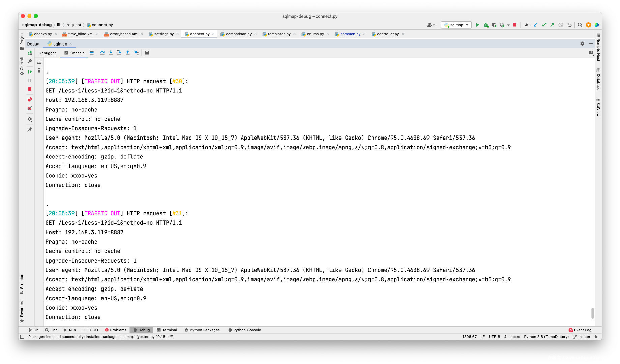Viewport: 620px width, 364px height.
Task: Step over with the debug toolbar arrow
Action: pyautogui.click(x=102, y=53)
